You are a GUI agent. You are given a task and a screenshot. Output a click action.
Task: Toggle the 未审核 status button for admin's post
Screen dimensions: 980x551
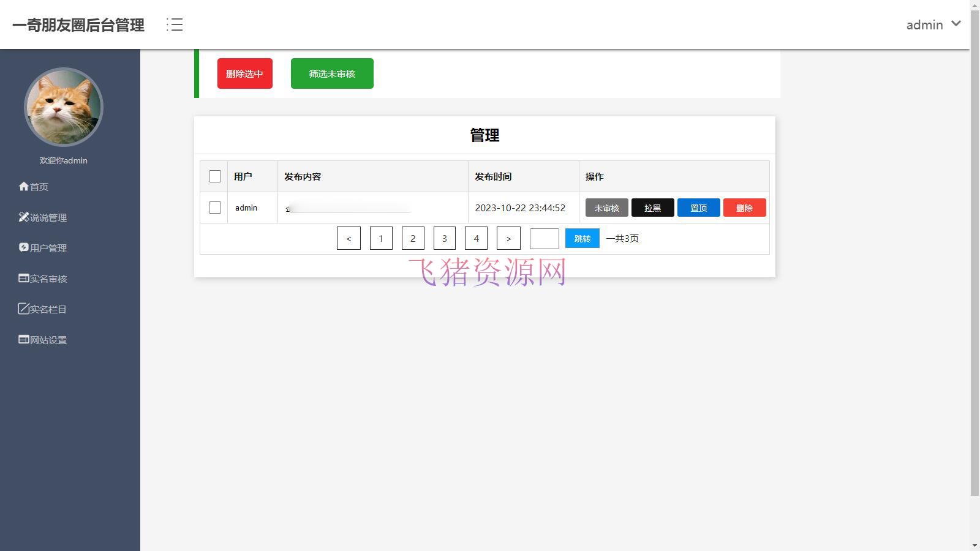(606, 208)
